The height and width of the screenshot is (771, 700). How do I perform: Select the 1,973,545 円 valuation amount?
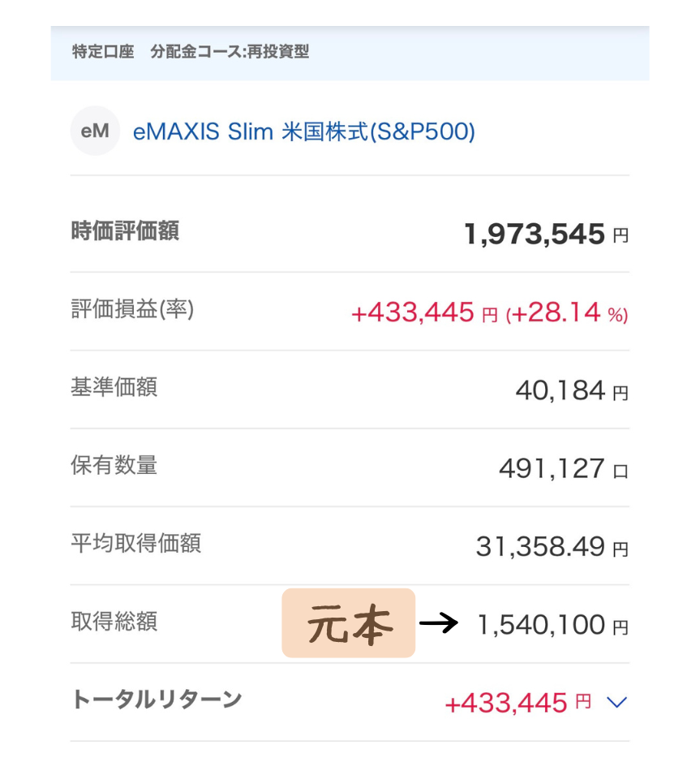pos(545,235)
